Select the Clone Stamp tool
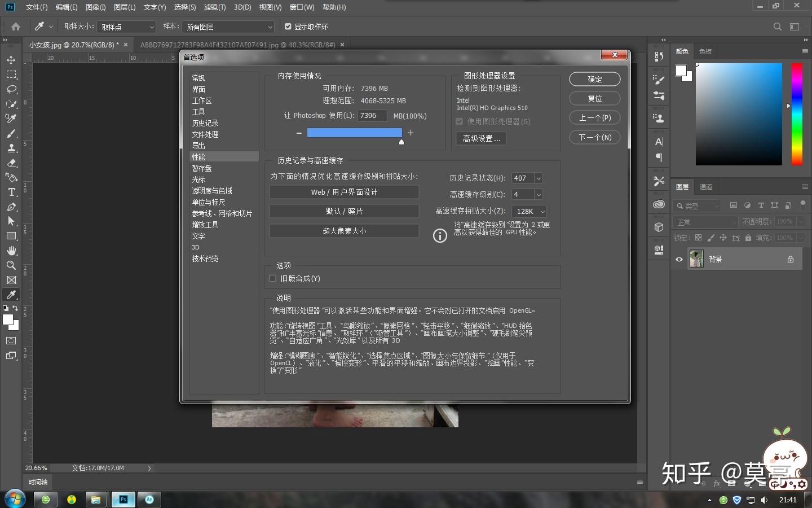 click(x=11, y=148)
